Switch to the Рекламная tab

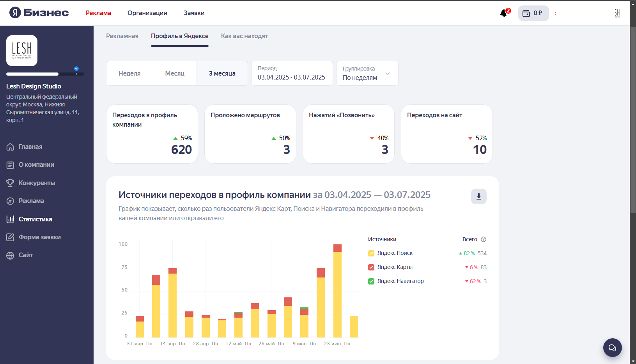pyautogui.click(x=122, y=36)
